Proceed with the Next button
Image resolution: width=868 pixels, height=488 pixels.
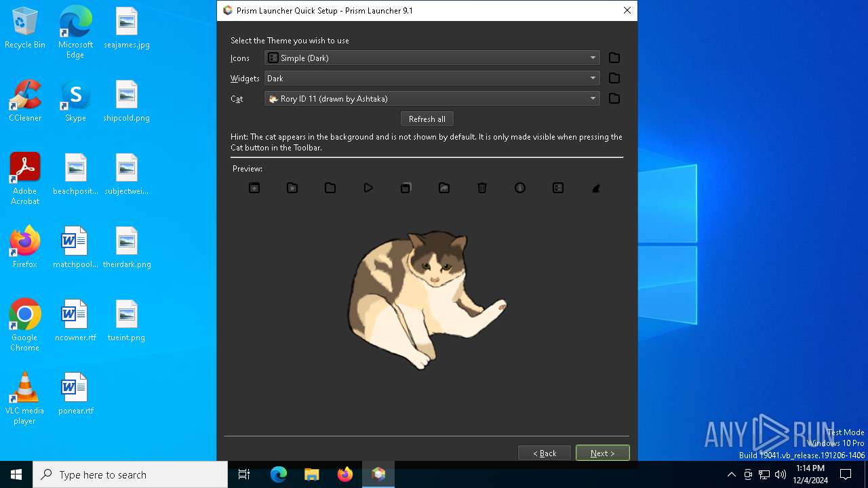(603, 453)
